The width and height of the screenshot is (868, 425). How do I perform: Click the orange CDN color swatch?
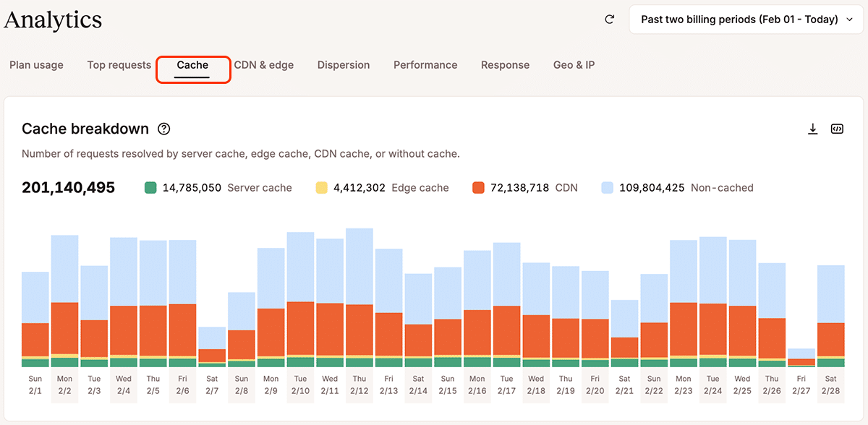(x=480, y=187)
